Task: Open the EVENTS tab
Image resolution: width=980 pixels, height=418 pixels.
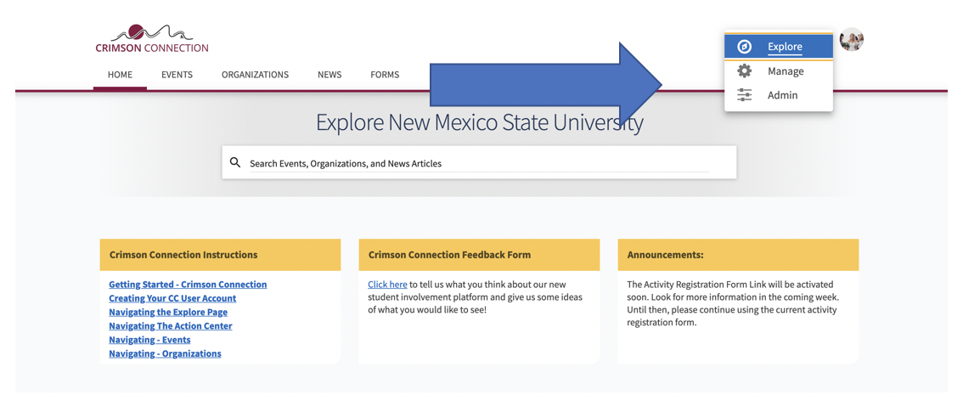Action: point(177,75)
